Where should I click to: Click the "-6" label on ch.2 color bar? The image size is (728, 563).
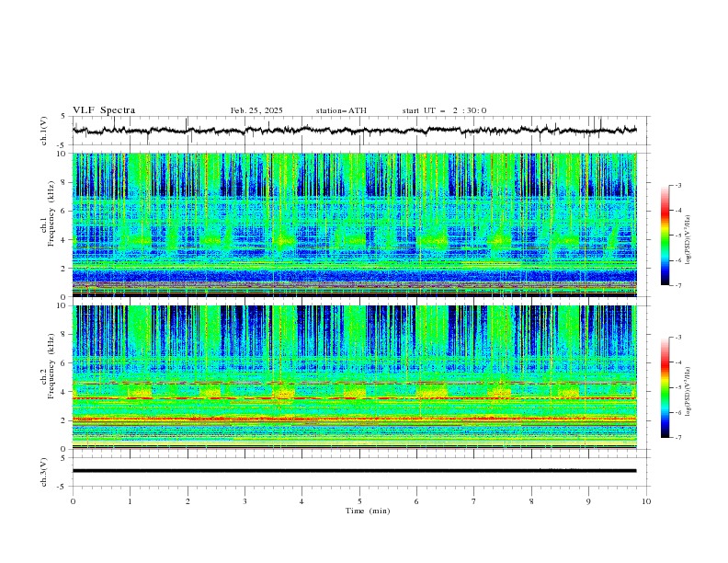678,412
